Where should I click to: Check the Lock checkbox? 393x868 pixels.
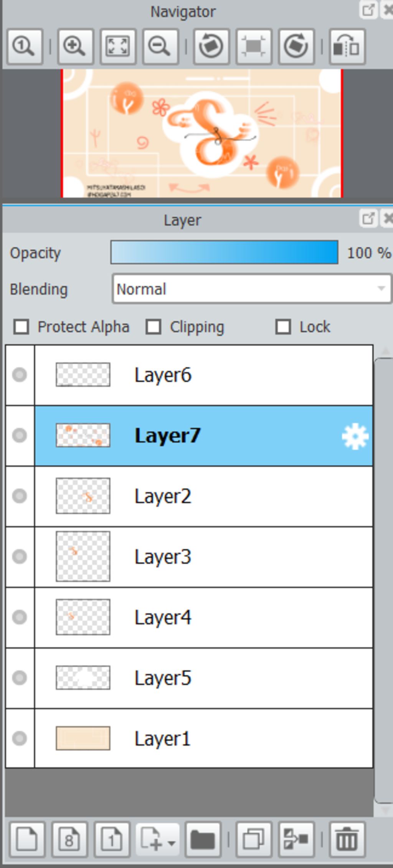(x=283, y=327)
